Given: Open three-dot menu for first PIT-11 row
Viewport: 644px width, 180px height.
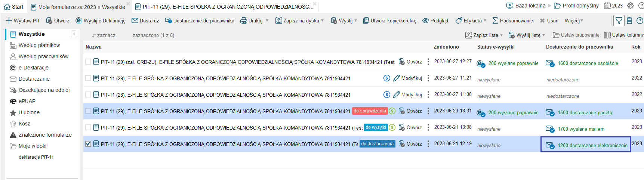Looking at the screenshot, I should pyautogui.click(x=428, y=62).
